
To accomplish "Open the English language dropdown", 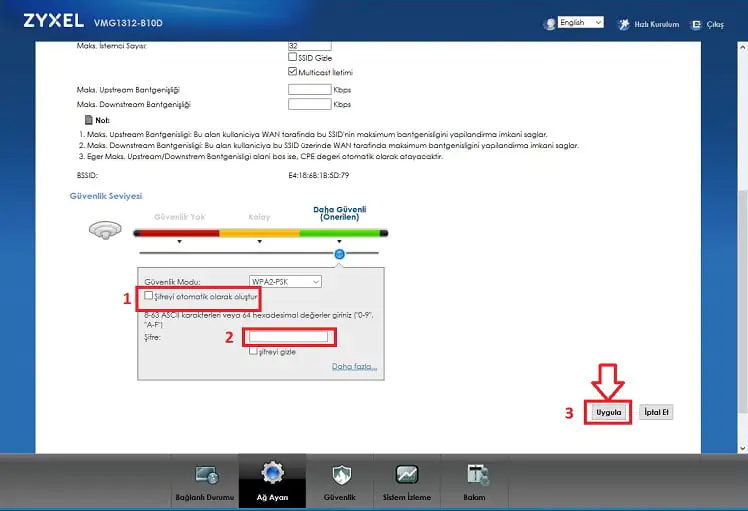I will (x=581, y=22).
